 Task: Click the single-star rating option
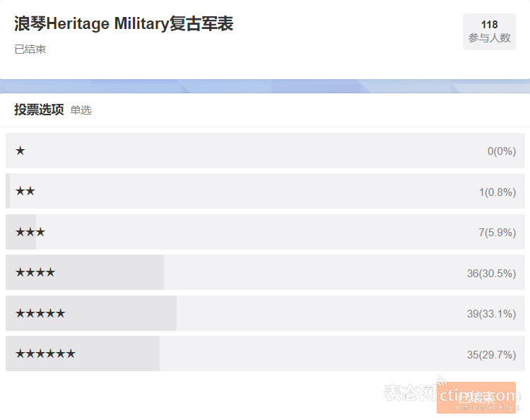(20, 151)
